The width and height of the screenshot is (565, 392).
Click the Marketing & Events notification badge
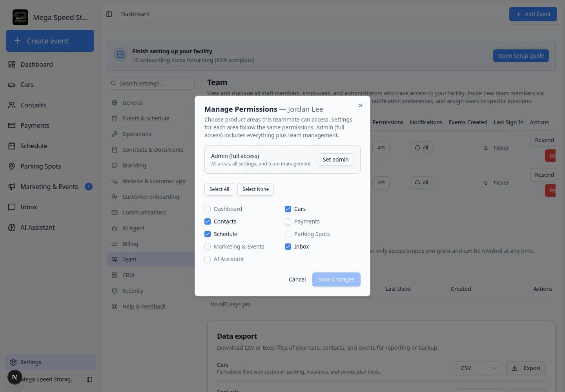pyautogui.click(x=89, y=187)
